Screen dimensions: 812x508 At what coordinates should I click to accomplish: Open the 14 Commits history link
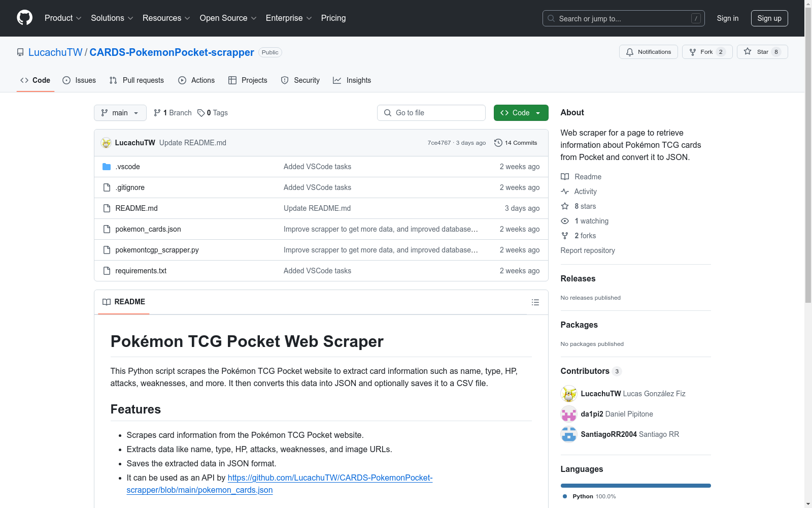(516, 143)
